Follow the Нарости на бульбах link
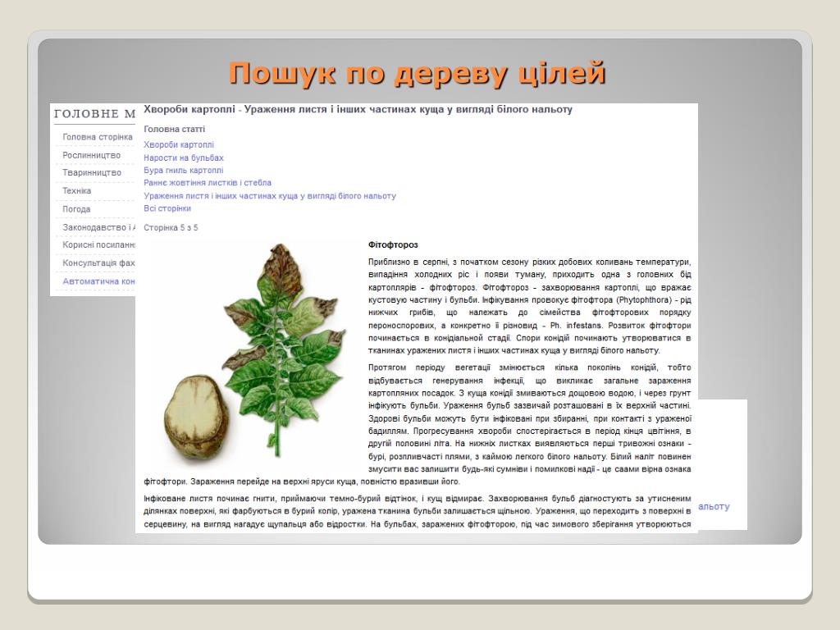 pos(183,157)
